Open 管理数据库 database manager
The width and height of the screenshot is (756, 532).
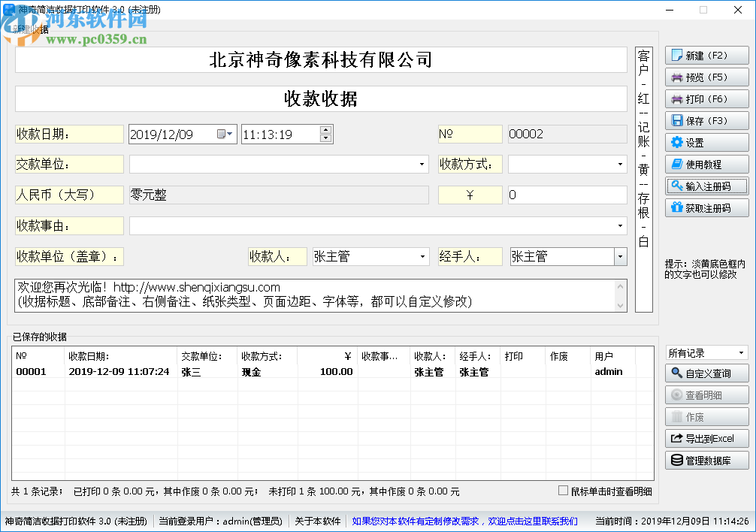click(706, 460)
